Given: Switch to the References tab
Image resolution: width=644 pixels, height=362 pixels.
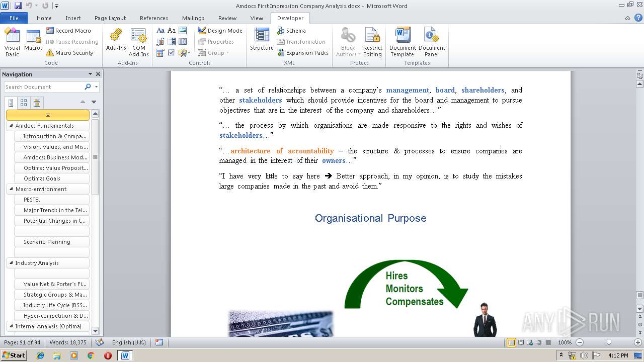Looking at the screenshot, I should click(x=154, y=18).
